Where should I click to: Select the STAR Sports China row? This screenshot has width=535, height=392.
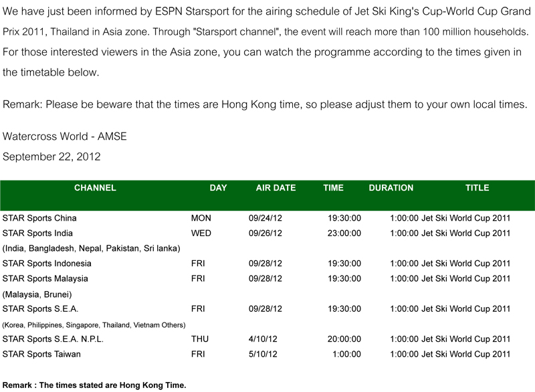[267, 218]
